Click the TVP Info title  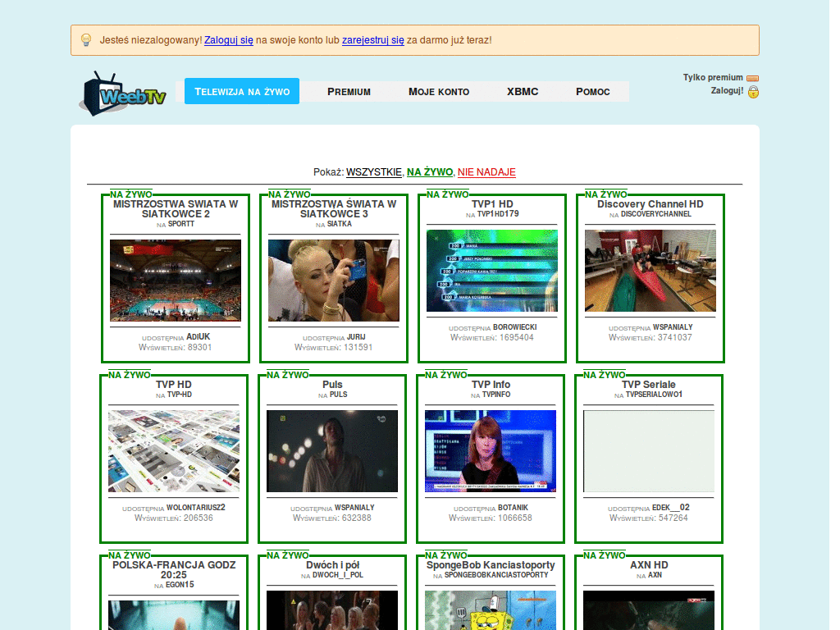[491, 385]
